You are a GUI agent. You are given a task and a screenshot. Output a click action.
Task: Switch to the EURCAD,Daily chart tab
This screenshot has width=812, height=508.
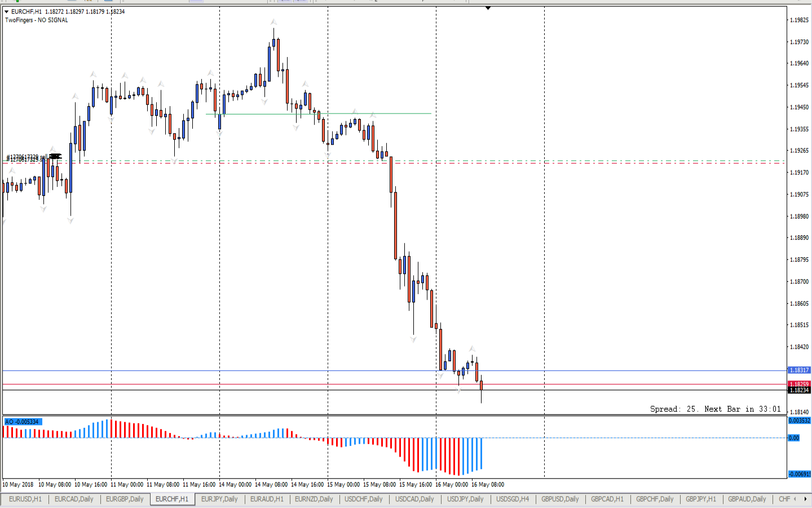coord(74,499)
